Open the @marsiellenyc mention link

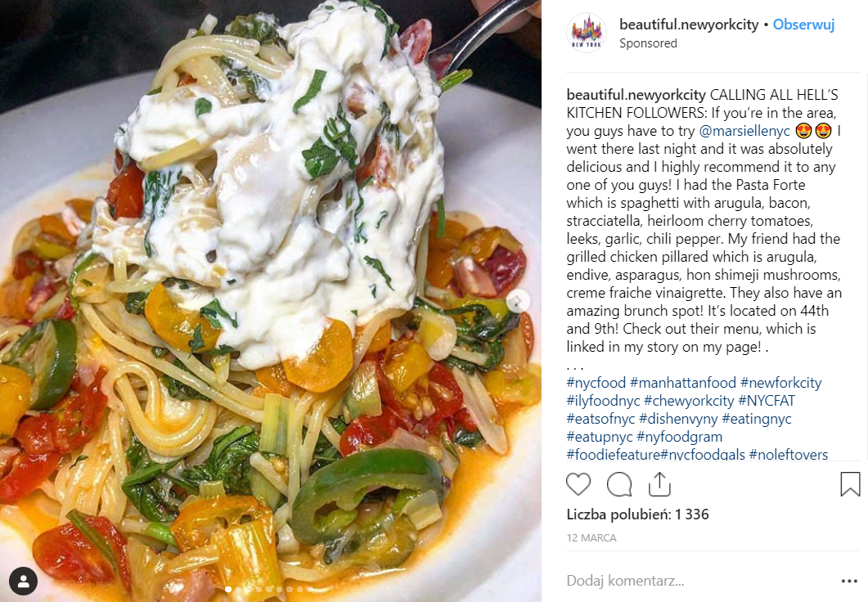[x=744, y=131]
